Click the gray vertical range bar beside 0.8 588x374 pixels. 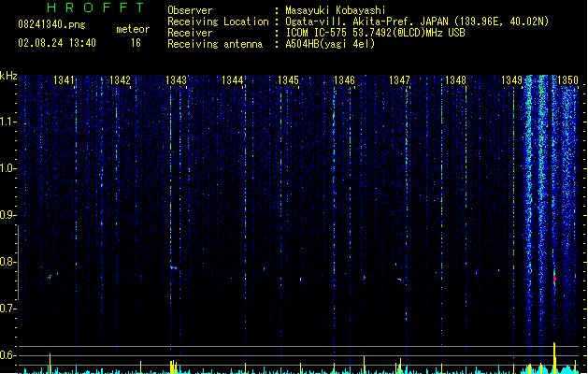pos(18,262)
